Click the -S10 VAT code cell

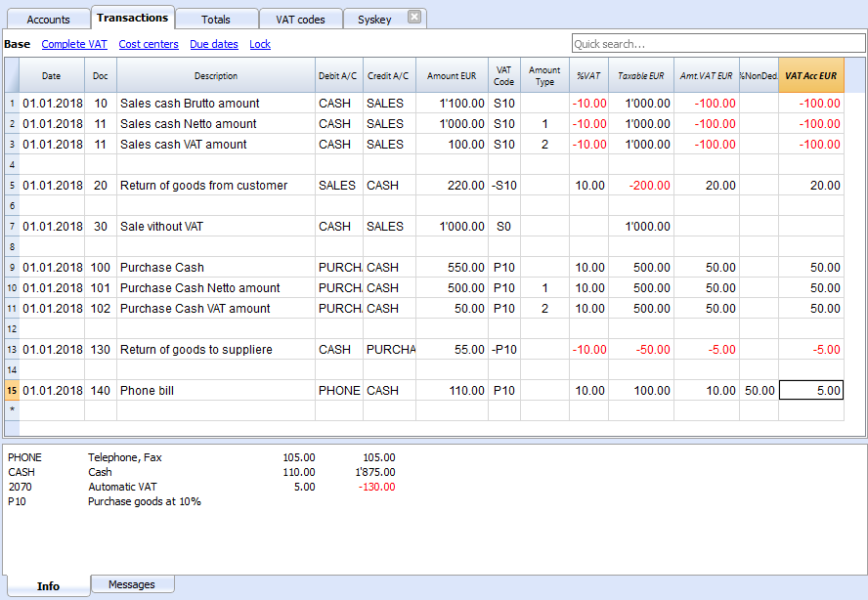503,186
